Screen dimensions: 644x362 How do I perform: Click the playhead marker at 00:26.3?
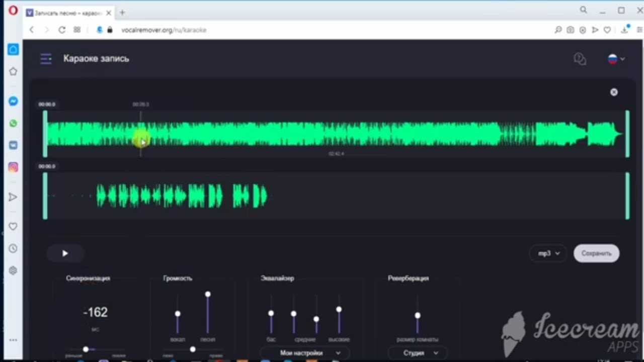point(141,133)
